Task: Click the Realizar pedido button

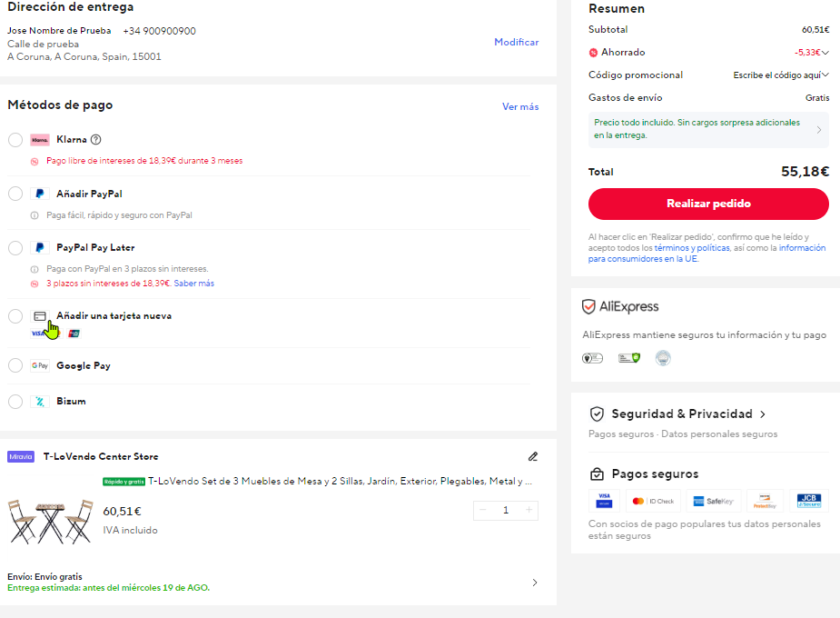Action: pyautogui.click(x=708, y=204)
